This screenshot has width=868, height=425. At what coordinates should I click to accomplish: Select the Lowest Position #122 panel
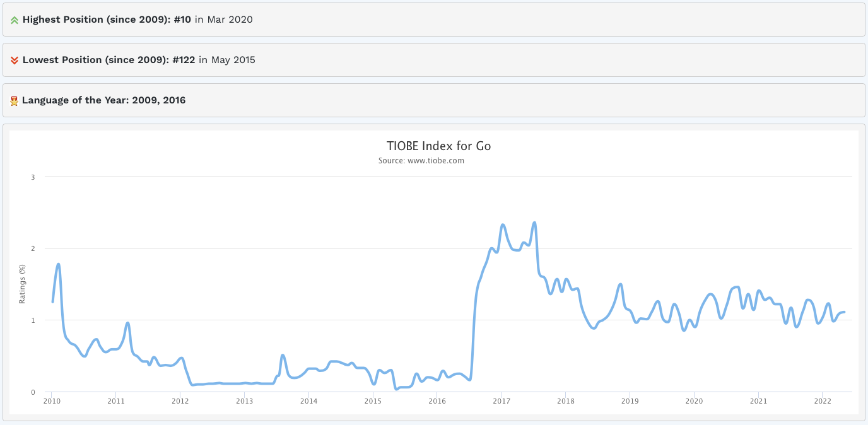pos(434,60)
